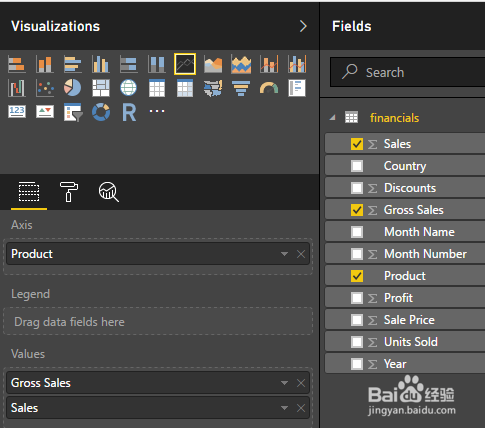
Task: Pick the 100% stacked column chart
Action: [157, 64]
